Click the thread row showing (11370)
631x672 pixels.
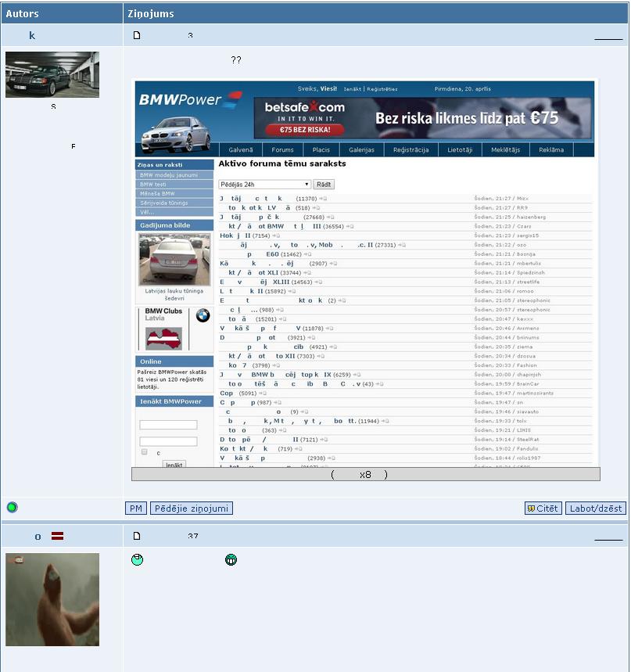(x=406, y=199)
